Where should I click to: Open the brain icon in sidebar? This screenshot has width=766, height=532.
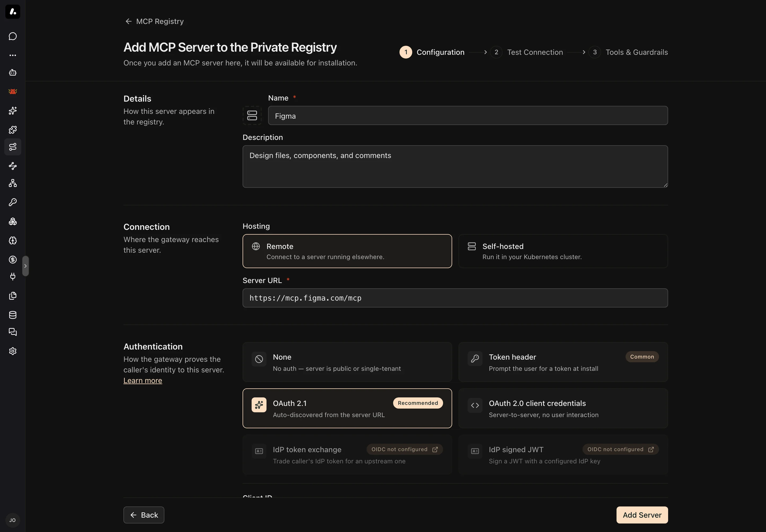coord(13,241)
